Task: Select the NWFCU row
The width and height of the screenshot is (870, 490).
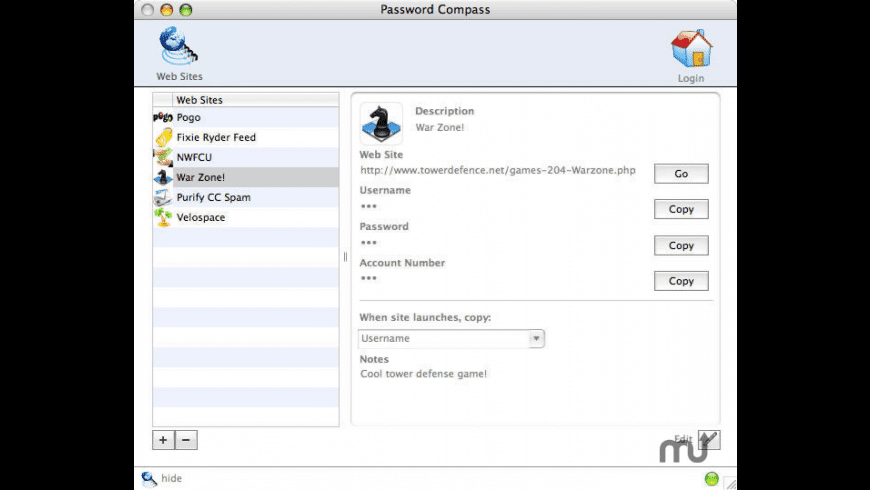Action: click(246, 157)
